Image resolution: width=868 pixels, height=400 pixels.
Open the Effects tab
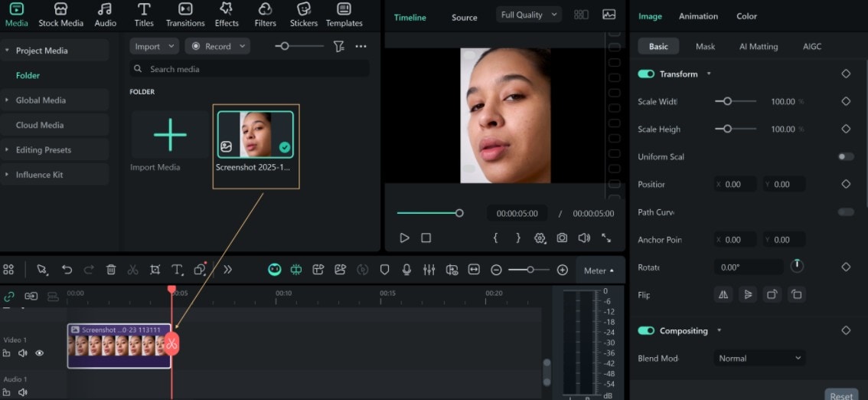(227, 15)
